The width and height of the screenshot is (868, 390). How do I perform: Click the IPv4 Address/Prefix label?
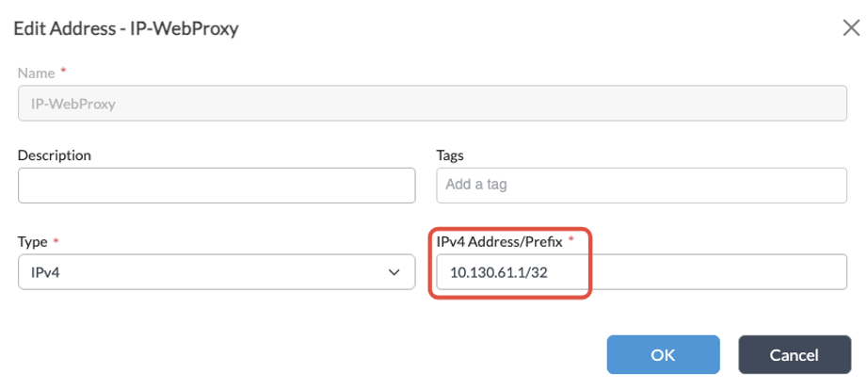pyautogui.click(x=499, y=242)
